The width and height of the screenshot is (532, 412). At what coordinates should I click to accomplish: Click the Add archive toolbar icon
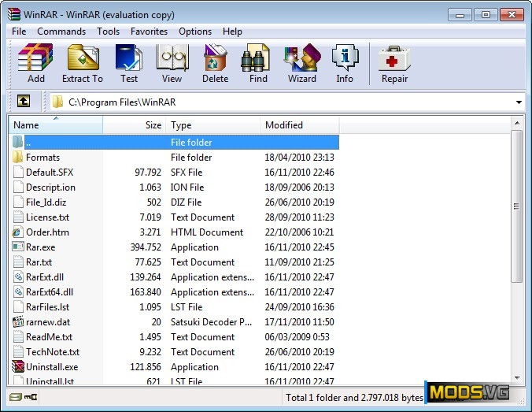[35, 63]
